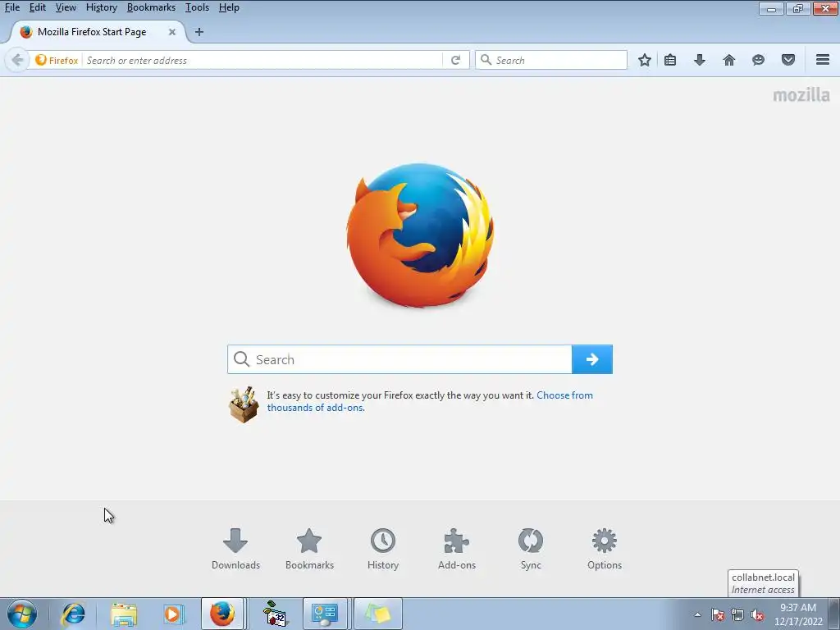The height and width of the screenshot is (630, 840).
Task: Click the blue search arrow button
Action: (592, 359)
